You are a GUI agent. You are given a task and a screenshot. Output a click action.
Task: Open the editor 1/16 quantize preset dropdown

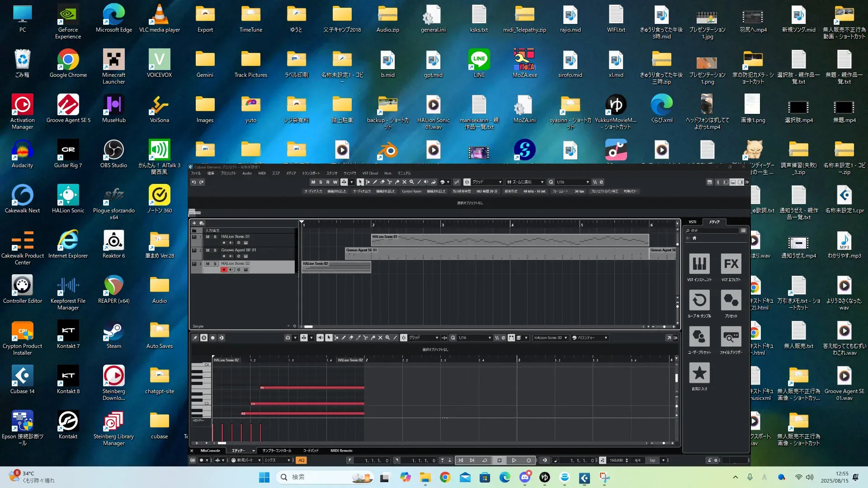tap(489, 338)
